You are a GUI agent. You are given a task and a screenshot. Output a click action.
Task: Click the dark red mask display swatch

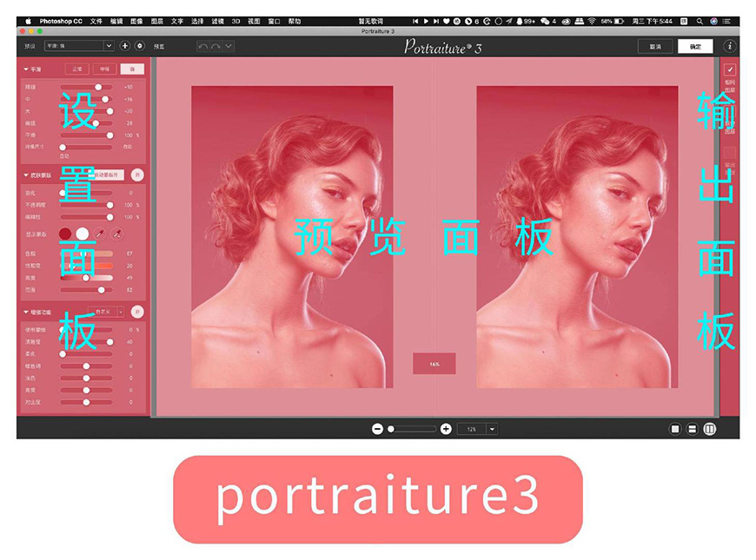65,234
